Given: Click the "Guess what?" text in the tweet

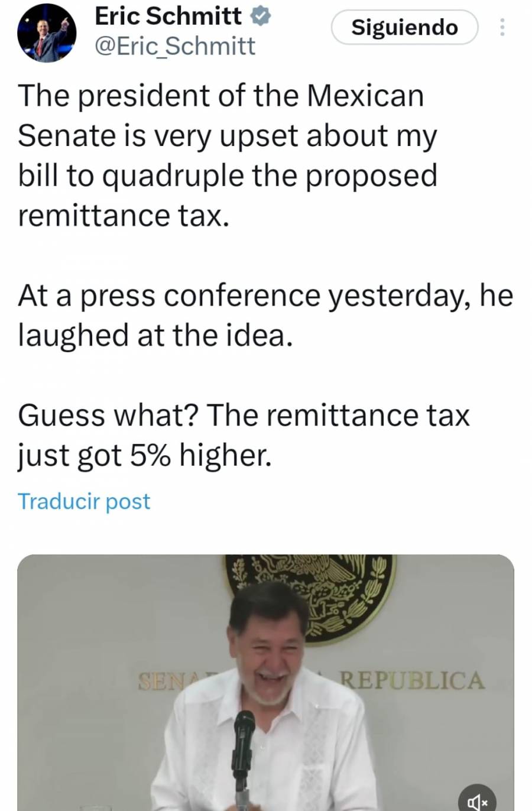Looking at the screenshot, I should point(108,415).
